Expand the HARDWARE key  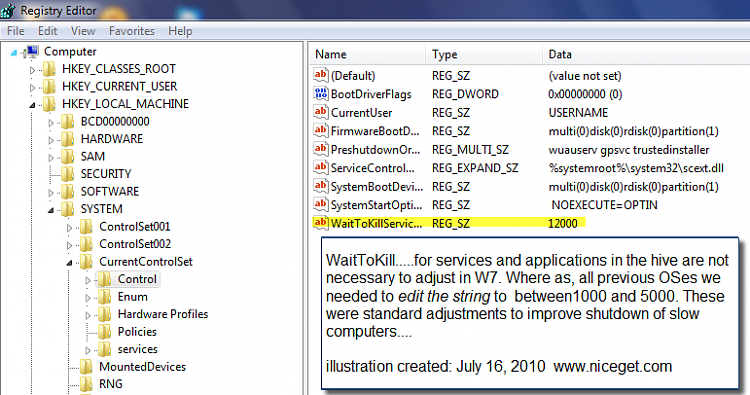pyautogui.click(x=51, y=140)
